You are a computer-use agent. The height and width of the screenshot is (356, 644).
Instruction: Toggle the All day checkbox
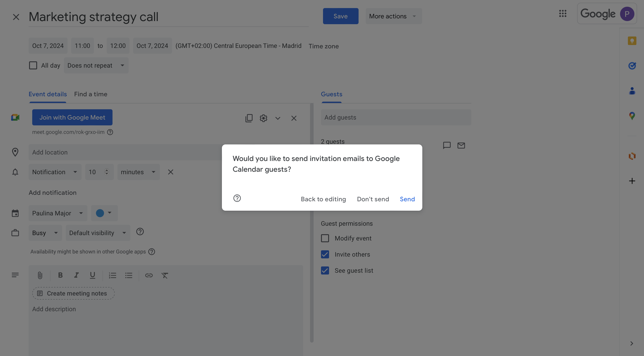click(x=33, y=66)
